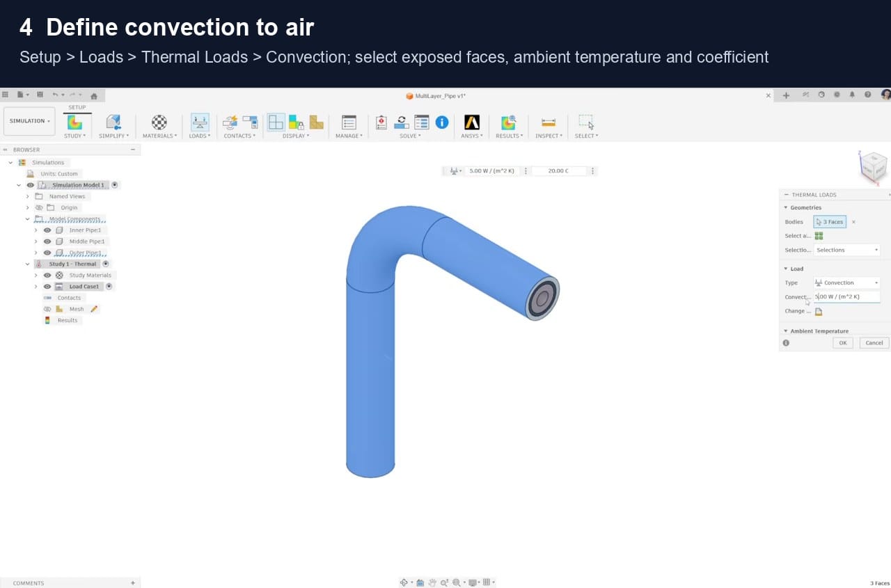Viewport: 891px width, 588px height.
Task: Open the Results toolbar icon
Action: pos(509,122)
